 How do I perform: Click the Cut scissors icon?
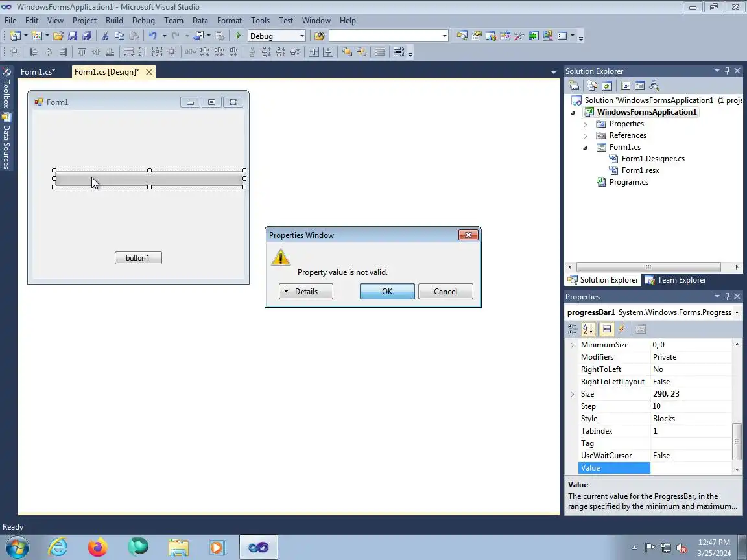tap(105, 36)
